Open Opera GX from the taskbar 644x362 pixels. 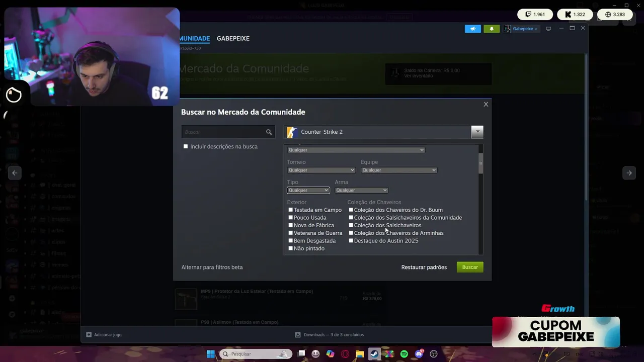[345, 354]
